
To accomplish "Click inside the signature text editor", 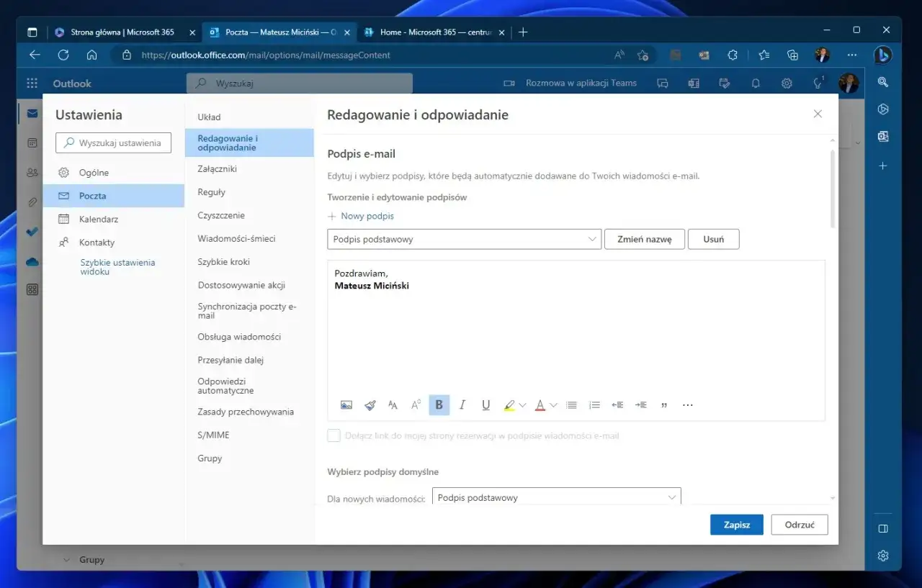I will click(x=576, y=327).
